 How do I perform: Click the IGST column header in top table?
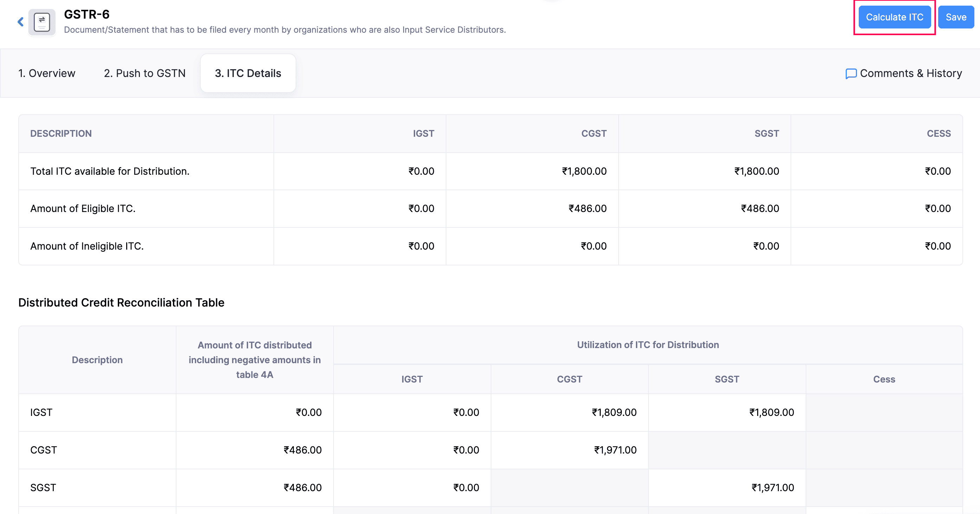pyautogui.click(x=424, y=133)
